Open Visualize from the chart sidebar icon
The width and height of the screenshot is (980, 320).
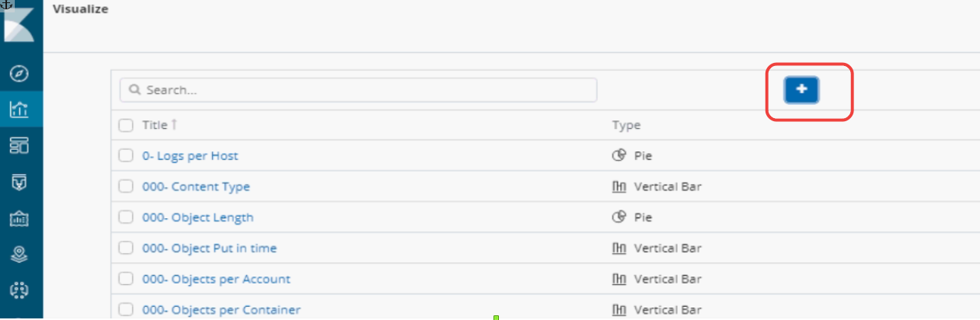tap(20, 110)
